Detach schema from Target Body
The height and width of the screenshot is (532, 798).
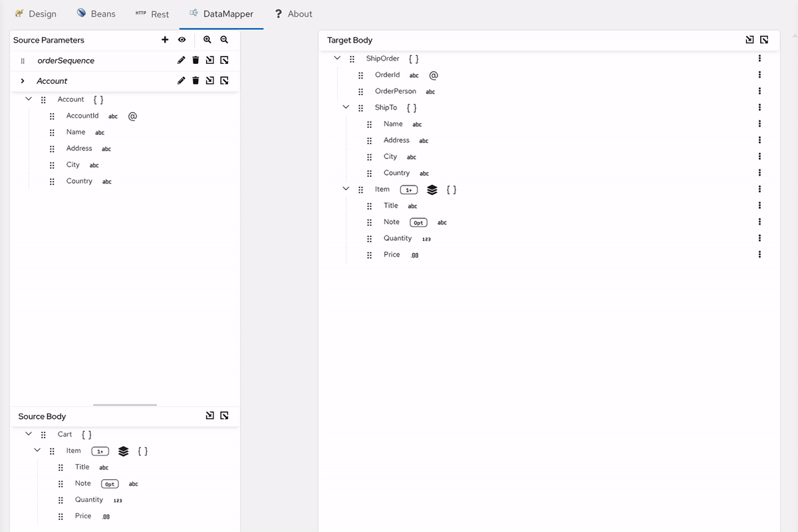pyautogui.click(x=764, y=40)
